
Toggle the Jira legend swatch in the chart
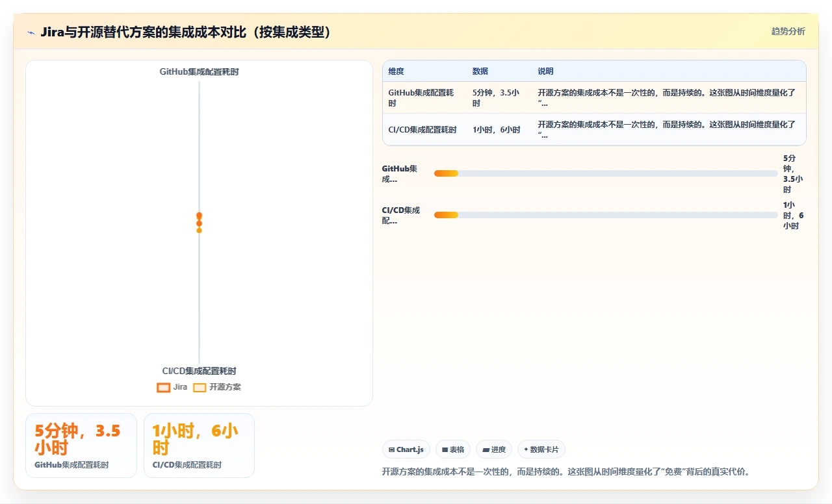(x=163, y=387)
